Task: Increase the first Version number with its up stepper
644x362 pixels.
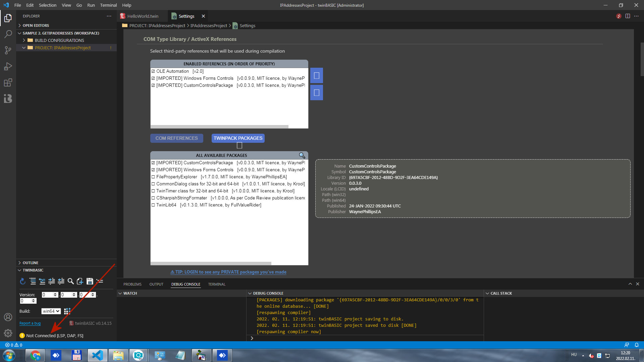Action: click(55, 293)
